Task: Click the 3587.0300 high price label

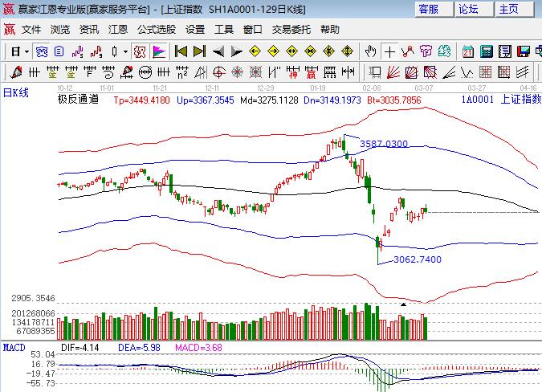Action: 384,144
